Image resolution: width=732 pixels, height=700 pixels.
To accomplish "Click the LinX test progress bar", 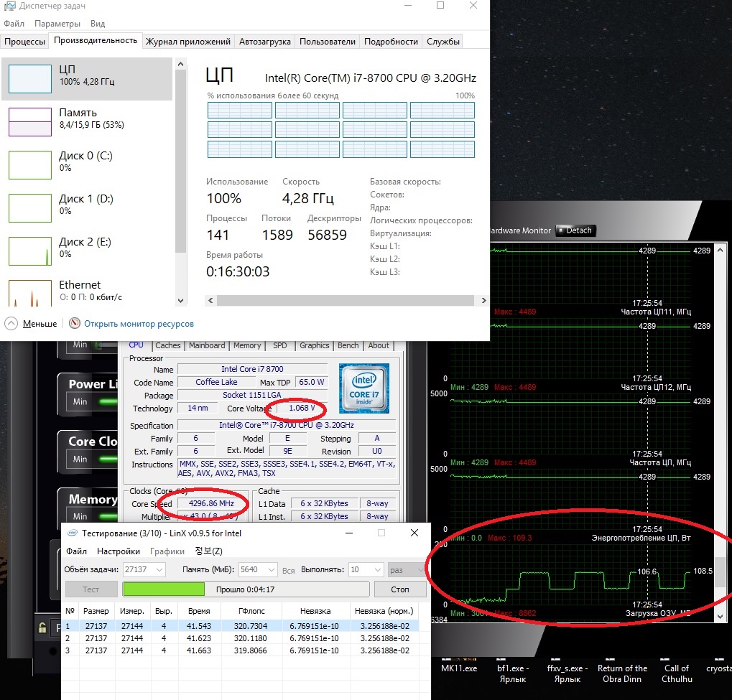I will click(x=246, y=589).
